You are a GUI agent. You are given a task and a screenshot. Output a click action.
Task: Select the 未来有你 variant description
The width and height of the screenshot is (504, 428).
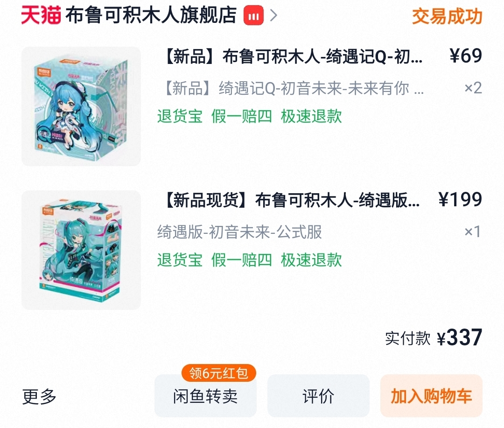pos(294,88)
